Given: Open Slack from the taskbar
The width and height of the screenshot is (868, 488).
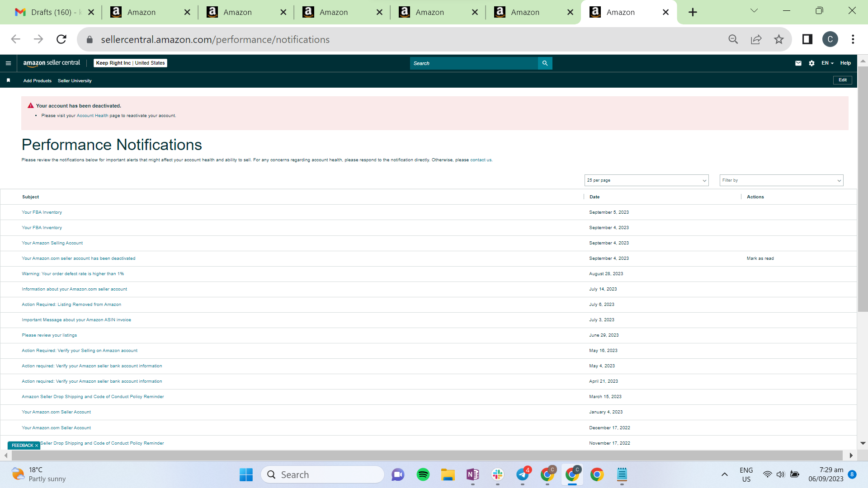Looking at the screenshot, I should (497, 474).
